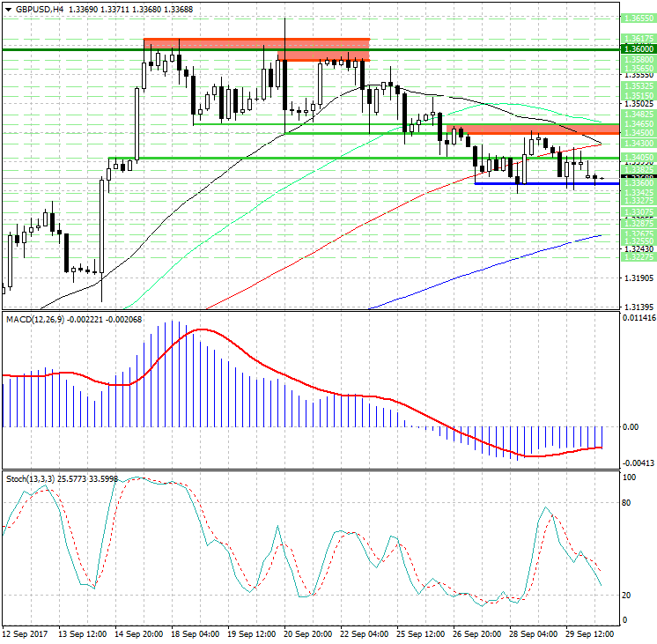Click the 25 Sep 12:00 time label
Screen dimensions: 657x644
421,634
